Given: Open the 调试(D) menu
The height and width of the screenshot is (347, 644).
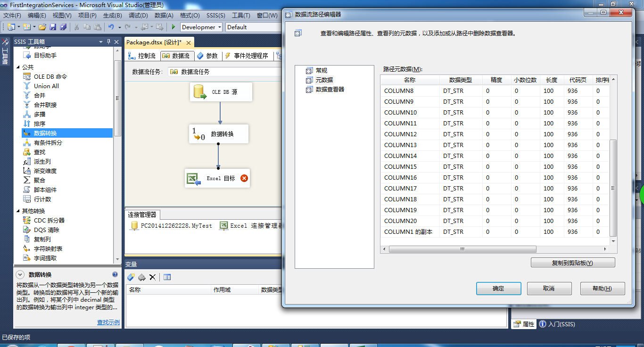Looking at the screenshot, I should [x=138, y=16].
